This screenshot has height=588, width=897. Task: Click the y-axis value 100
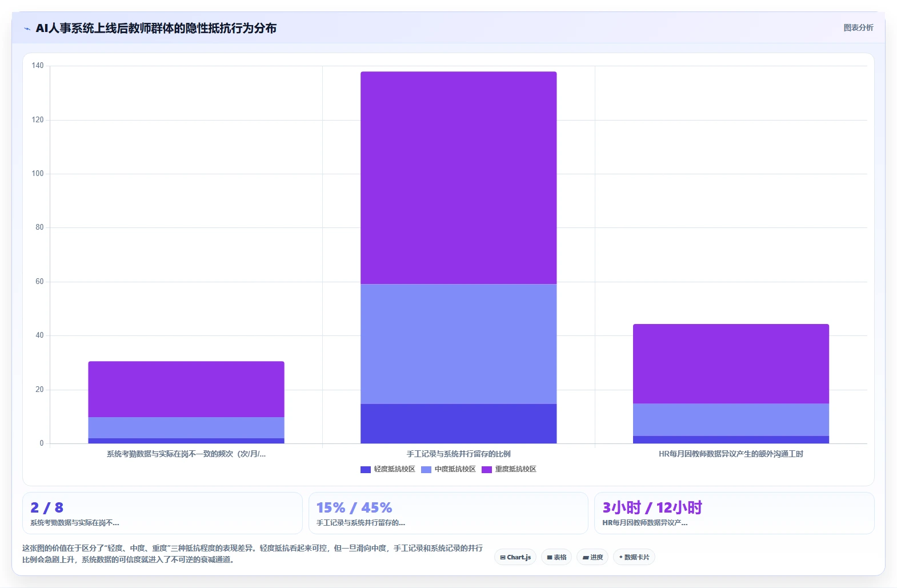38,174
